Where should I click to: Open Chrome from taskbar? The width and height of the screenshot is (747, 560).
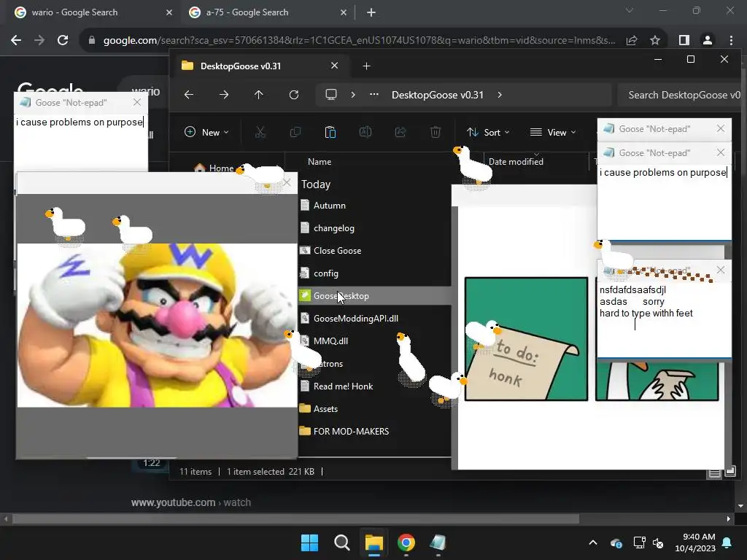[406, 542]
